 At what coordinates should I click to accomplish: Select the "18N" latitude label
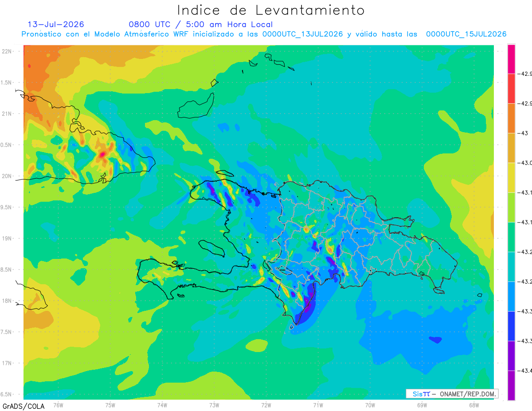pyautogui.click(x=7, y=301)
